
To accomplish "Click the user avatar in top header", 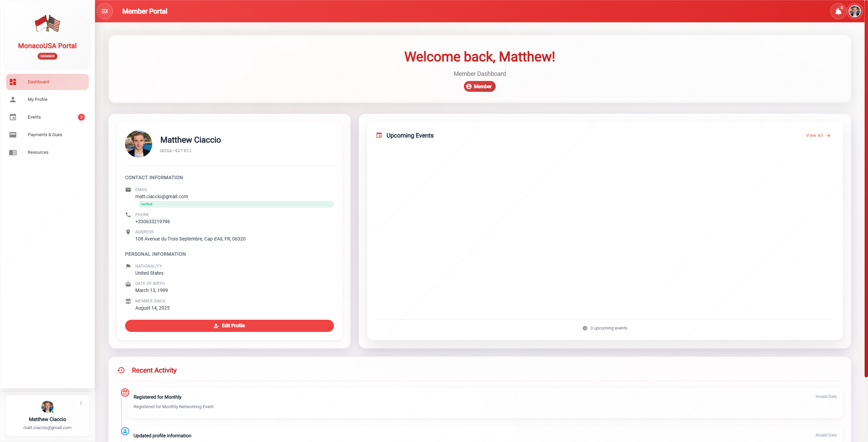I will [854, 12].
